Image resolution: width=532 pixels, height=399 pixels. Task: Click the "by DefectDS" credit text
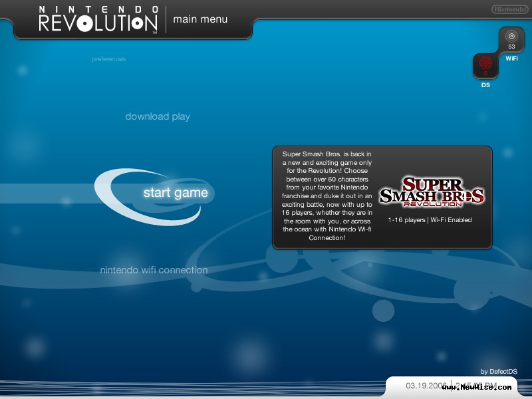click(x=499, y=372)
